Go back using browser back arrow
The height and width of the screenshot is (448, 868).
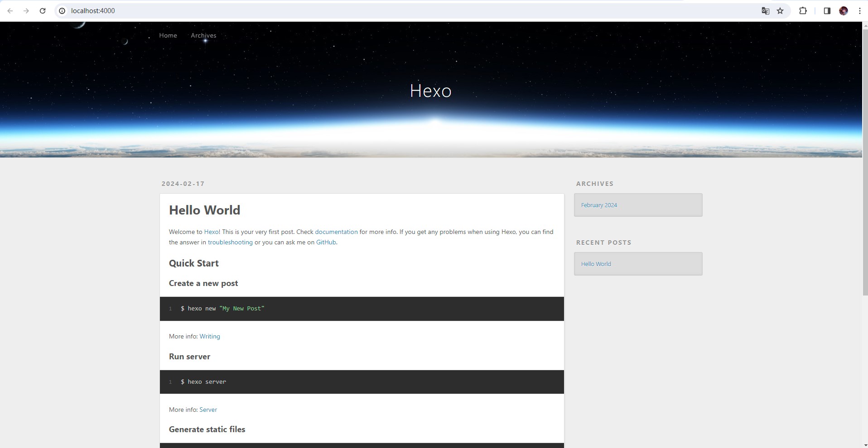(x=10, y=11)
